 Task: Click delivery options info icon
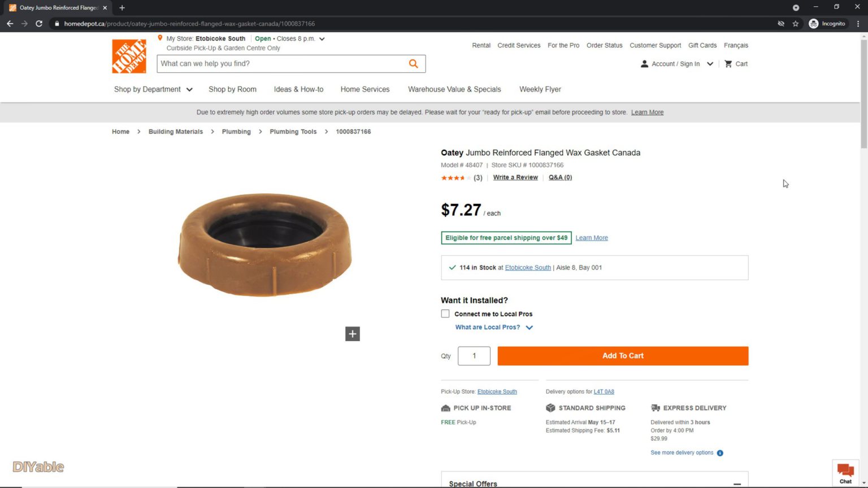click(720, 453)
